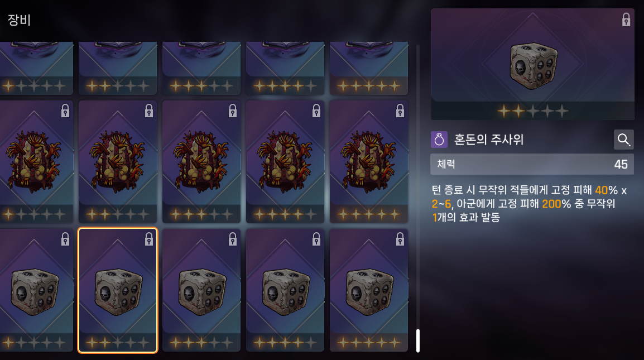Image resolution: width=644 pixels, height=360 pixels.
Task: Click the magnifier search icon beside 혼돈의 주사위
Action: tap(623, 140)
